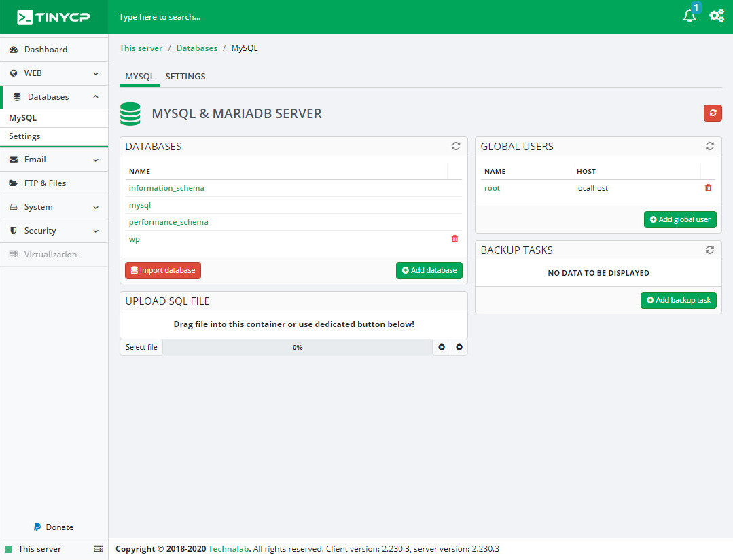
Task: Delete the root user via trash icon
Action: click(708, 188)
